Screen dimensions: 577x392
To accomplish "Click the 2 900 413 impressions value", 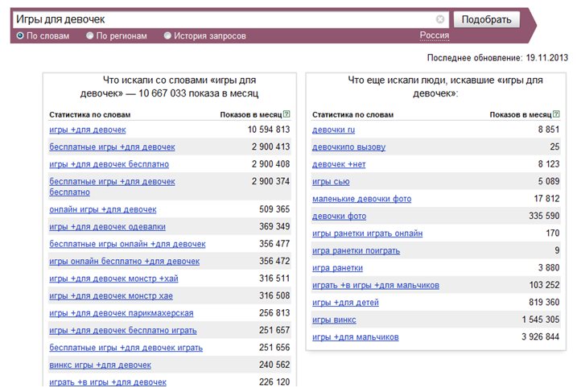I will tap(271, 146).
